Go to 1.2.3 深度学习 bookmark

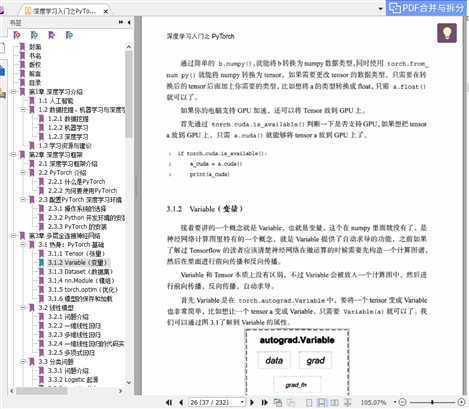[68, 137]
